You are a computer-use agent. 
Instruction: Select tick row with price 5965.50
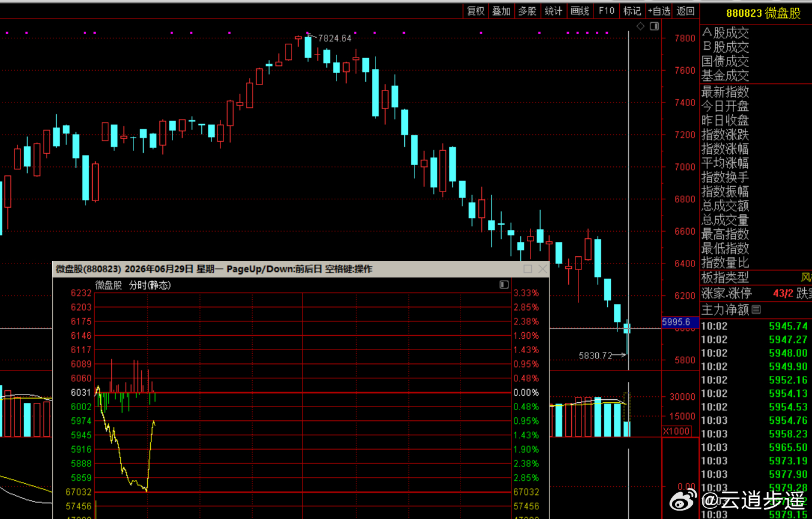(x=756, y=447)
